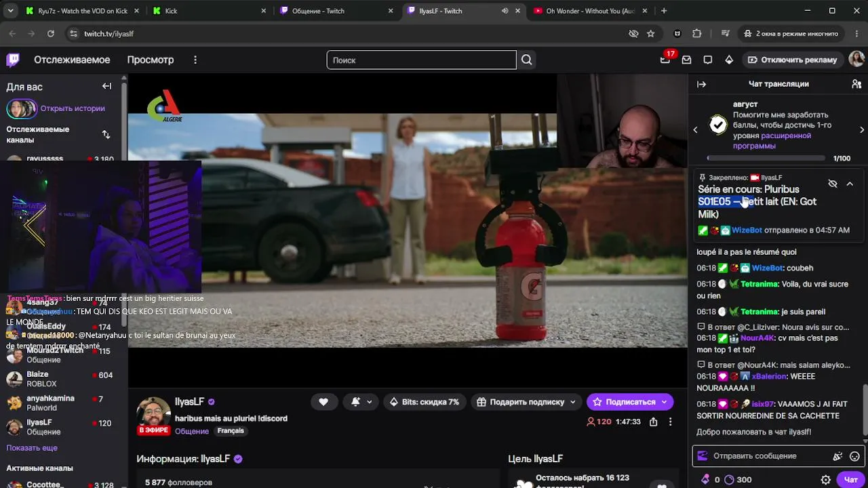The image size is (868, 488).
Task: Open the Twitch home logo
Action: [13, 60]
